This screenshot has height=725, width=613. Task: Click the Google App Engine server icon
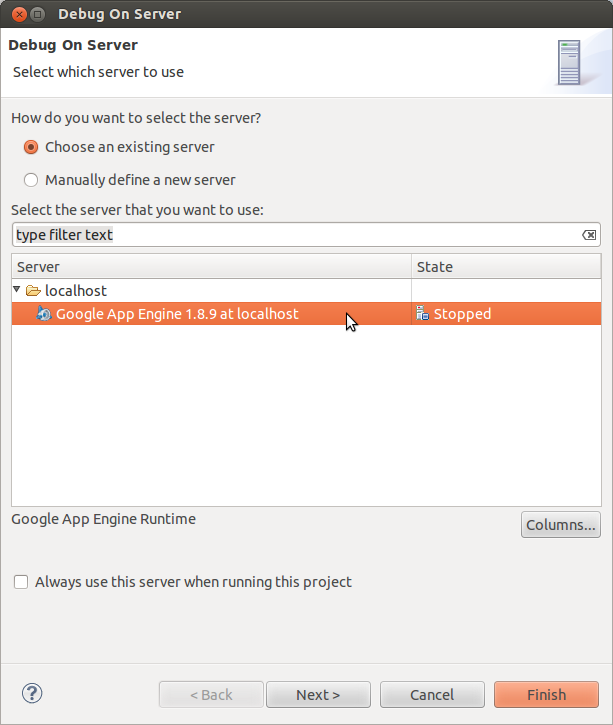44,314
